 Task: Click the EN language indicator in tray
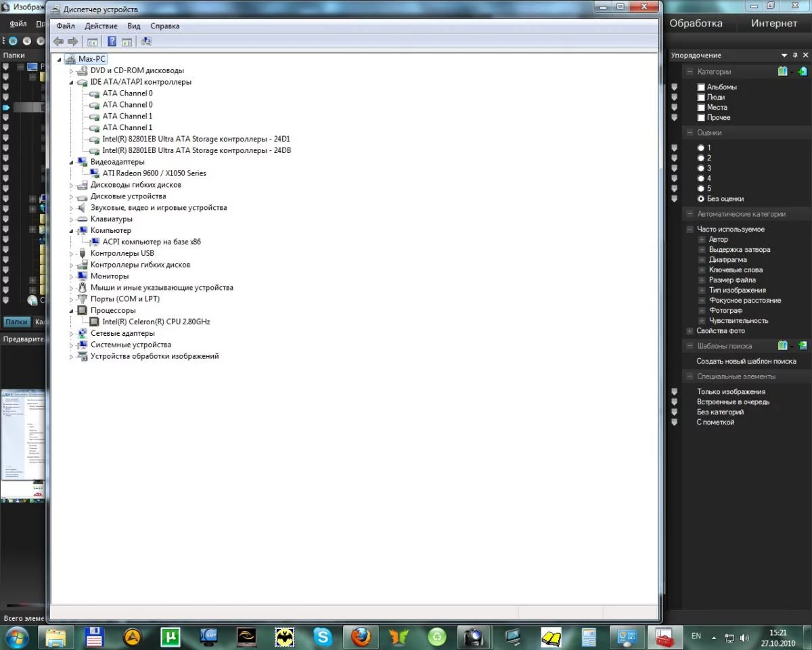(x=696, y=636)
